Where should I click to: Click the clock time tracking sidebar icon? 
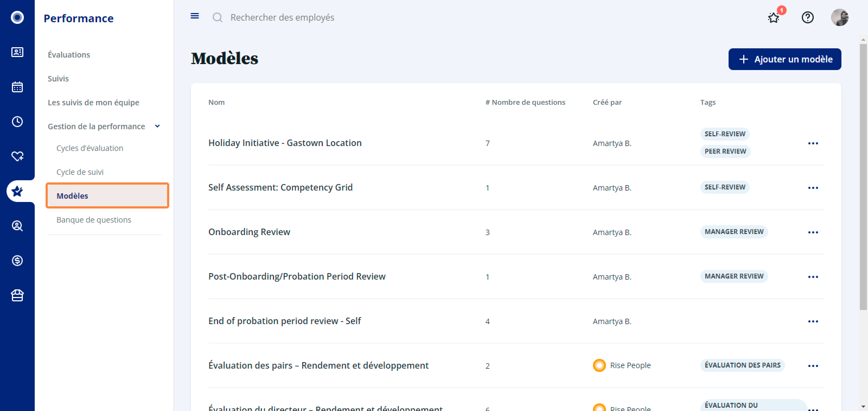coord(17,122)
